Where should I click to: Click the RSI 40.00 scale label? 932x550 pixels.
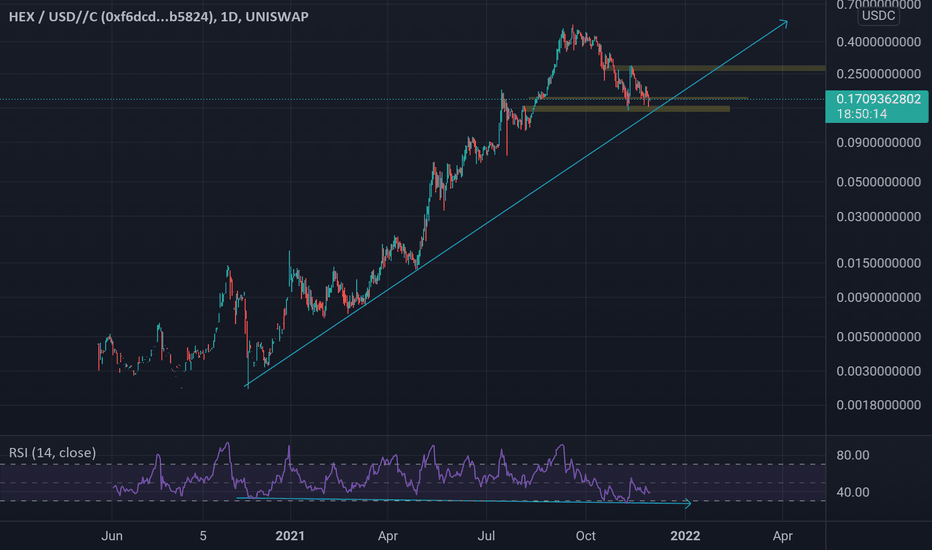pyautogui.click(x=852, y=492)
